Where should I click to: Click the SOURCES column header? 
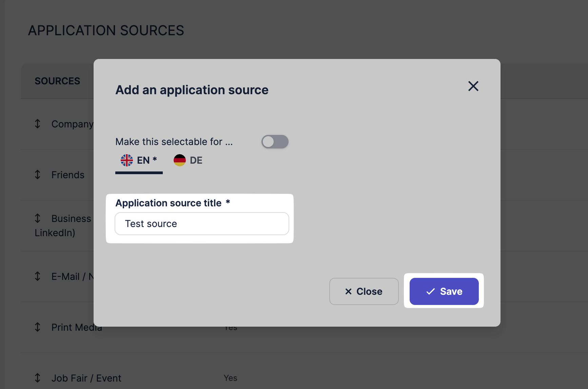57,81
